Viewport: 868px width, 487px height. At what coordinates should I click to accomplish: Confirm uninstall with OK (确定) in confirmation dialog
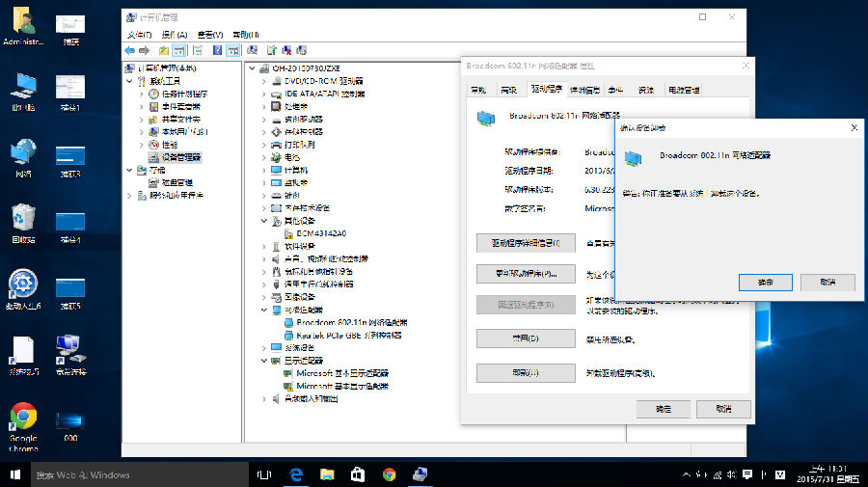coord(766,283)
